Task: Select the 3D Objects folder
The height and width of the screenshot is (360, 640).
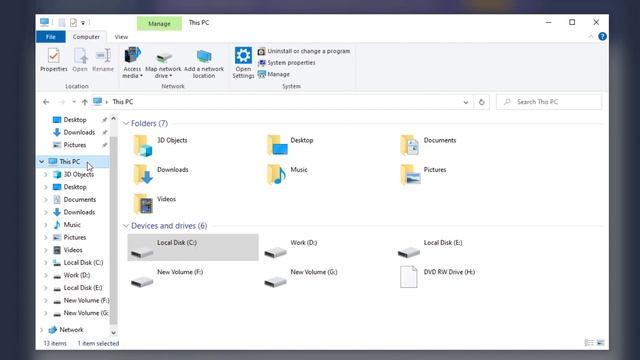Action: pos(161,146)
